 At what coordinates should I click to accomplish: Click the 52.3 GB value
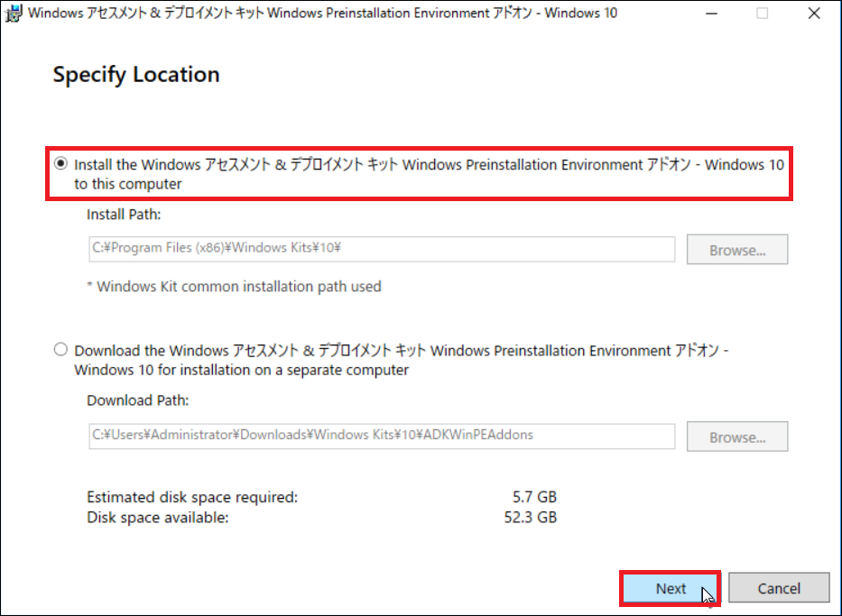click(531, 518)
